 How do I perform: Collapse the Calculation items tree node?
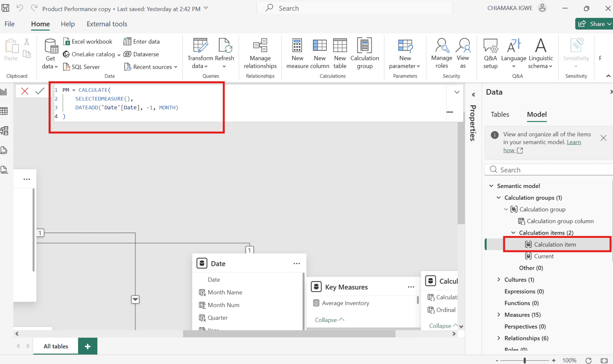[x=513, y=233]
